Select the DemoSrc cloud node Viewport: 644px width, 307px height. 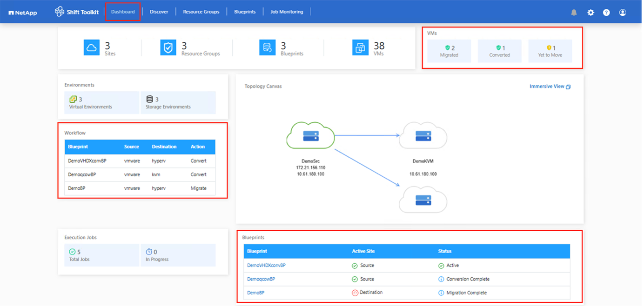click(x=310, y=136)
